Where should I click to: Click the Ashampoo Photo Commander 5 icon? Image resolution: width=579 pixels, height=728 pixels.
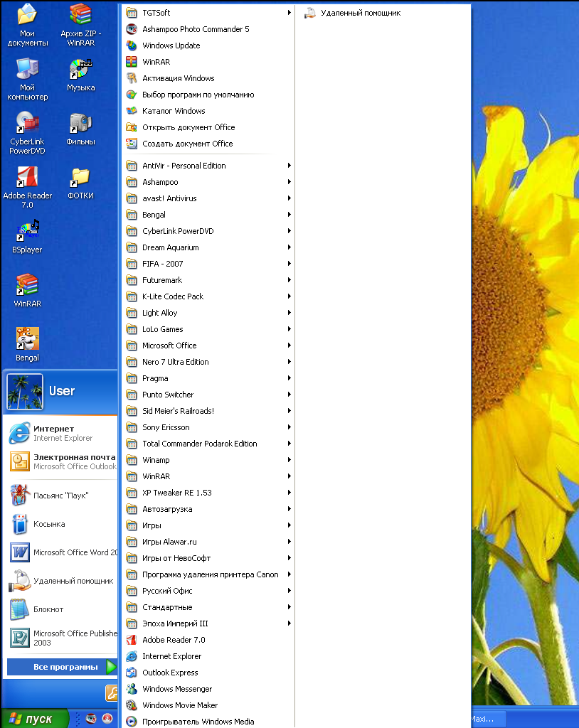tap(132, 29)
